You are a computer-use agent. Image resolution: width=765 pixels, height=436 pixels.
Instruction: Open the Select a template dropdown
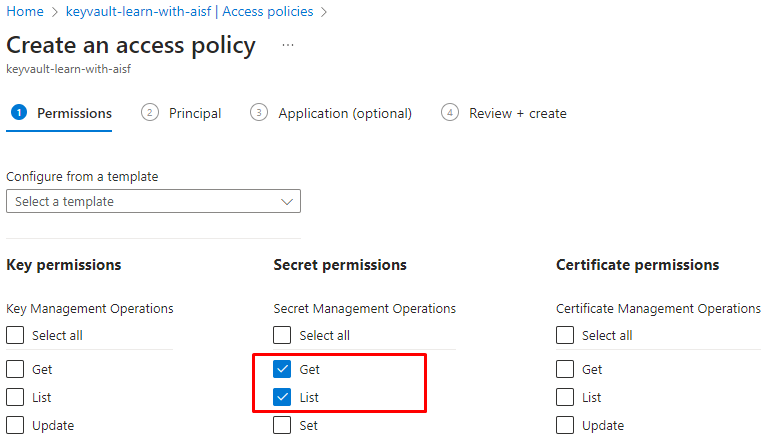153,201
